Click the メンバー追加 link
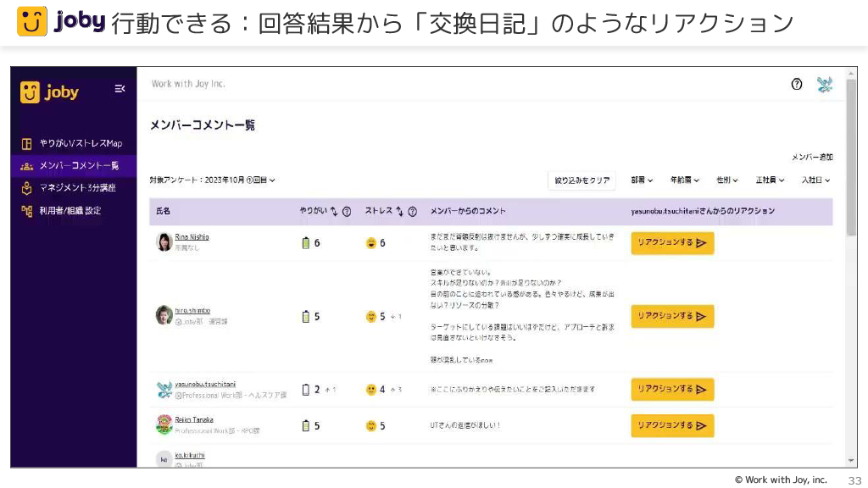This screenshot has width=868, height=488. [811, 158]
